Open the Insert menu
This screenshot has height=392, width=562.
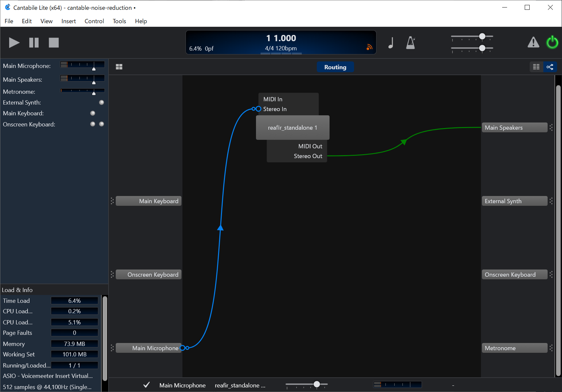[68, 21]
